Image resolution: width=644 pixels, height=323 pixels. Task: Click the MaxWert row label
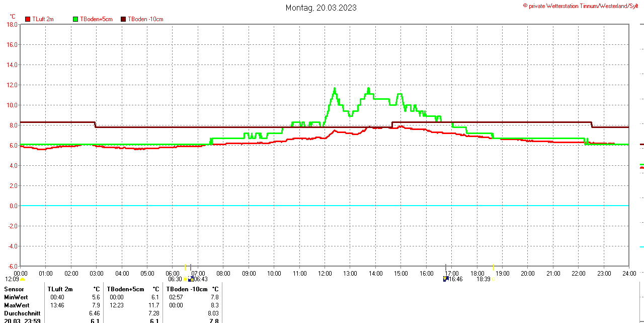tap(17, 305)
